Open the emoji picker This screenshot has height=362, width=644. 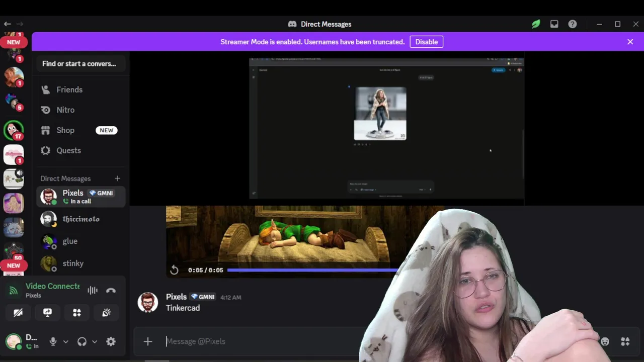coord(605,341)
